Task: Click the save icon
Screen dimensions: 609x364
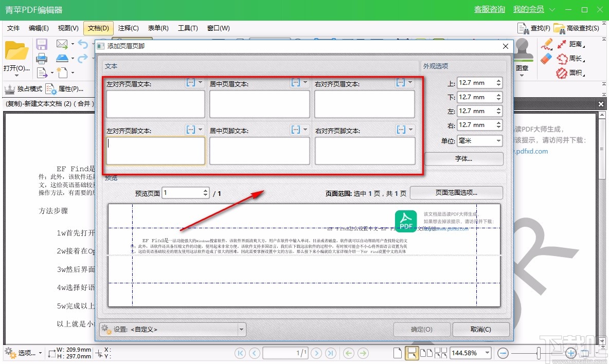Action: click(x=41, y=44)
